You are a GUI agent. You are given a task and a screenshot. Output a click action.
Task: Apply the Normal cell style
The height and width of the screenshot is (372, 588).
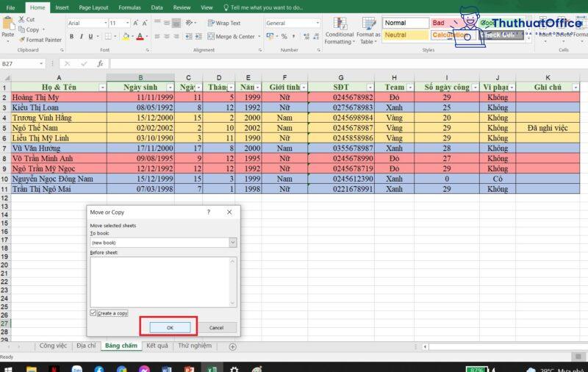(x=406, y=23)
